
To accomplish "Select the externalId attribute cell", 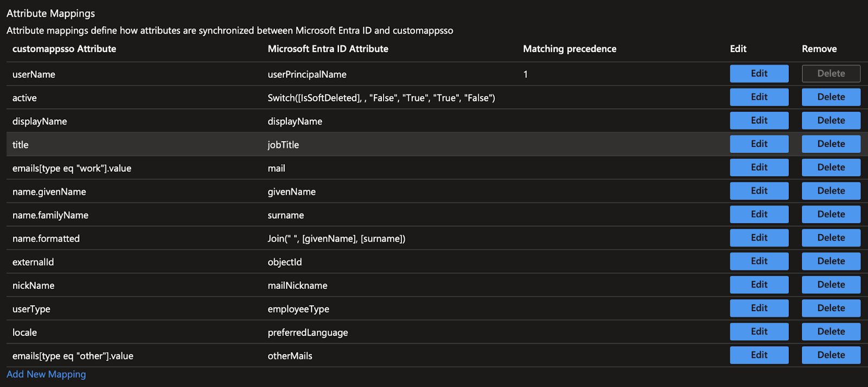I will (x=33, y=262).
